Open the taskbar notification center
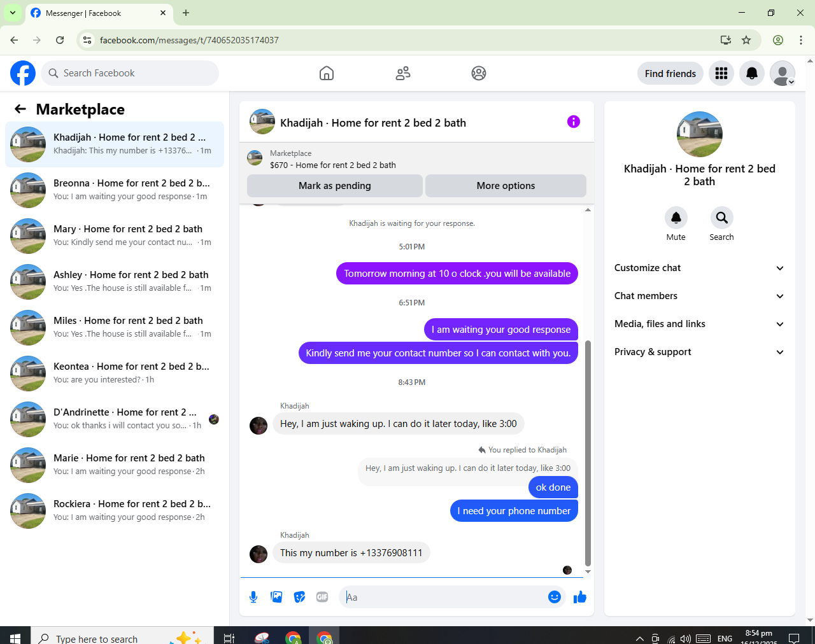This screenshot has width=815, height=644. (x=794, y=638)
